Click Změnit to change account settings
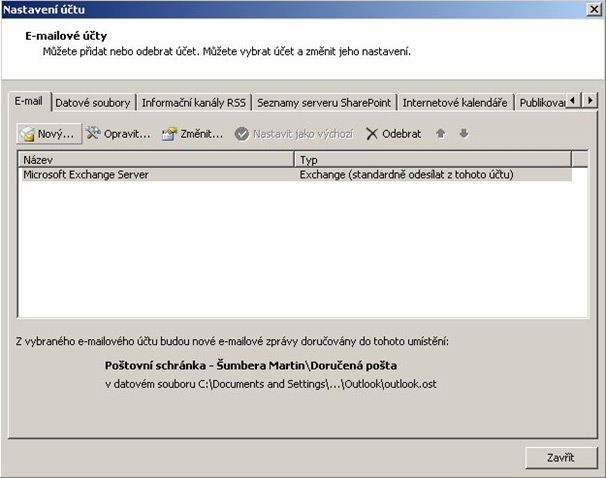Viewport: 606px width, 478px height. click(x=192, y=133)
